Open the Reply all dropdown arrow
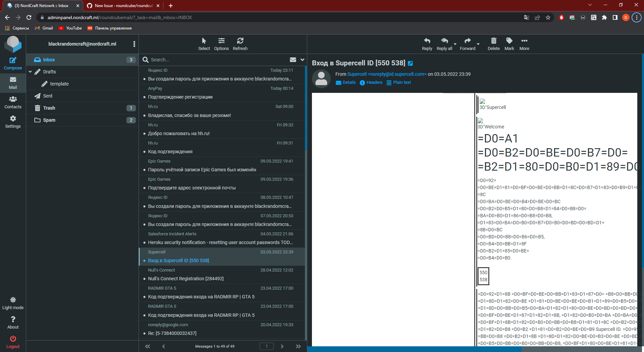The width and height of the screenshot is (644, 352). [x=455, y=45]
